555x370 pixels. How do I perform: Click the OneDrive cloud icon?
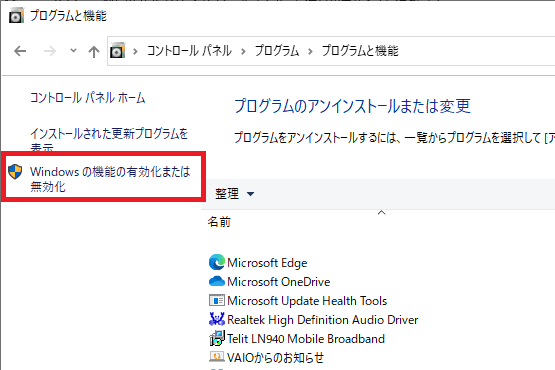pos(217,281)
